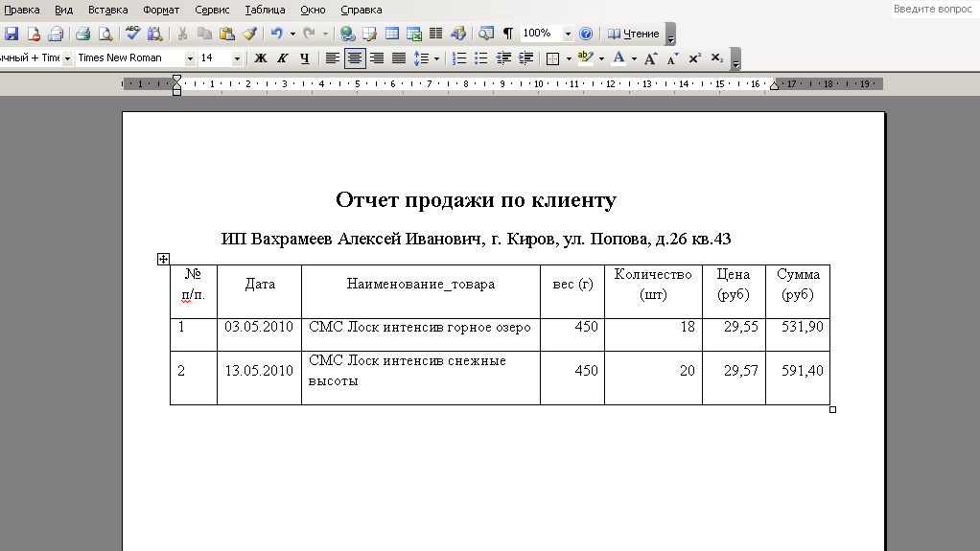Open the style dropdown arrow
Image resolution: width=980 pixels, height=551 pixels.
point(67,58)
